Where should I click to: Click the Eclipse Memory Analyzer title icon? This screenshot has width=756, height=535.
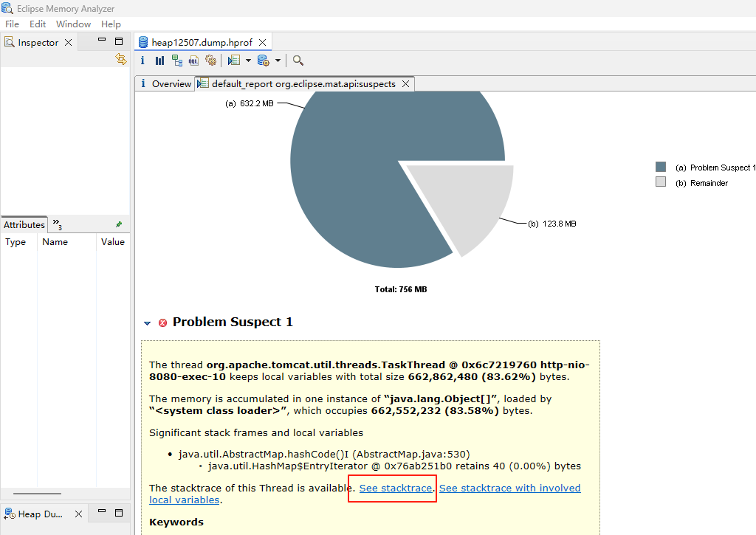point(7,8)
